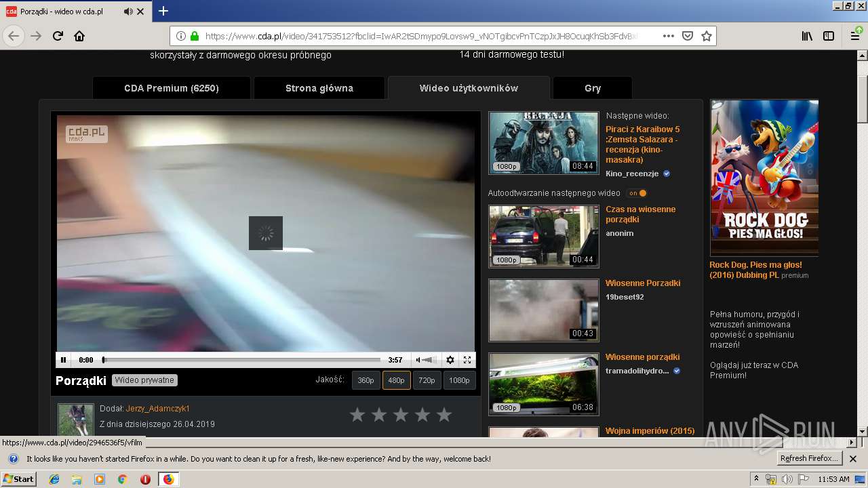This screenshot has height=488, width=868.
Task: Save page to Pocket
Action: coord(687,36)
